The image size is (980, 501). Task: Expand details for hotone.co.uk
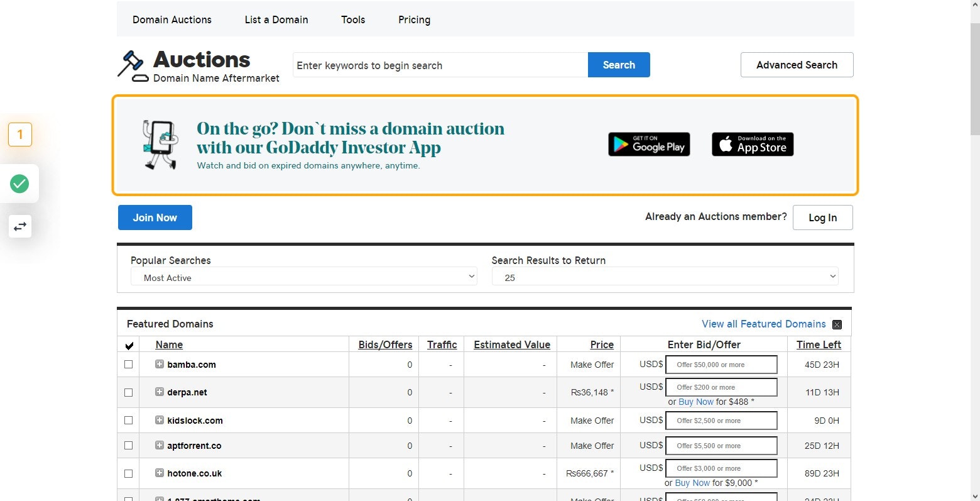(x=160, y=473)
